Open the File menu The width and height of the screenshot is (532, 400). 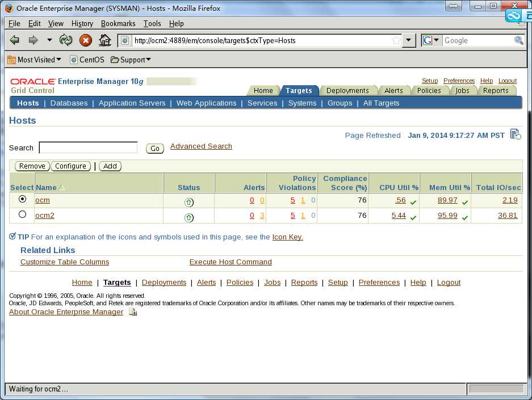coord(14,23)
